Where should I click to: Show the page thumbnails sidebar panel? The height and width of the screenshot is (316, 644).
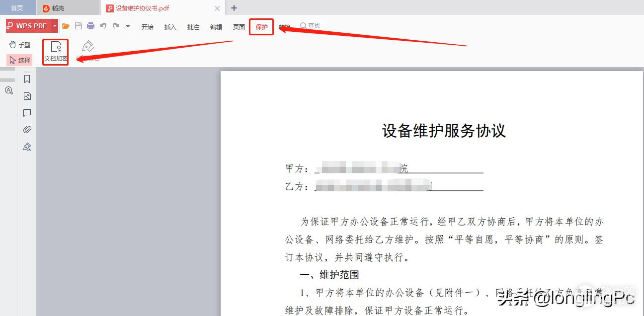(27, 96)
